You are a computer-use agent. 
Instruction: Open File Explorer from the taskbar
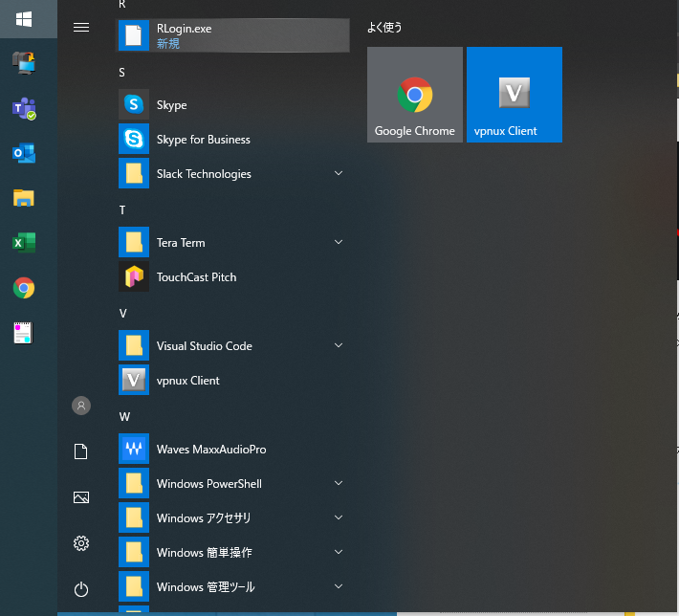click(24, 198)
